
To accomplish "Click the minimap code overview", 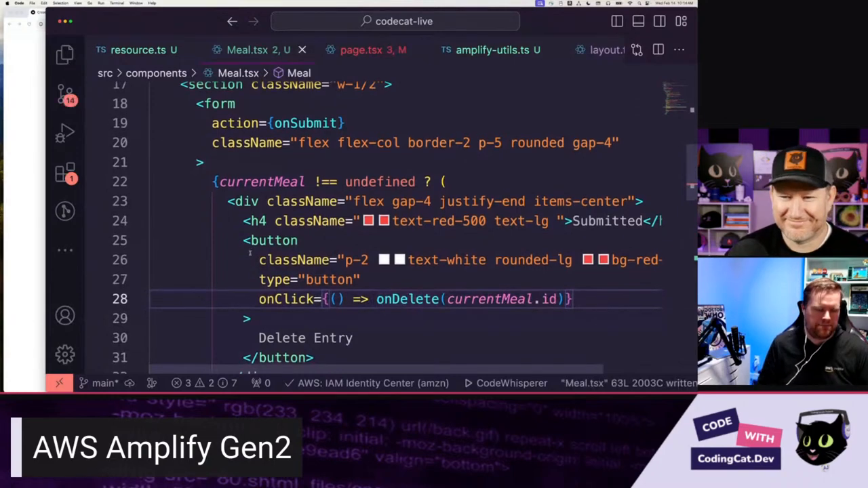I will pyautogui.click(x=675, y=98).
